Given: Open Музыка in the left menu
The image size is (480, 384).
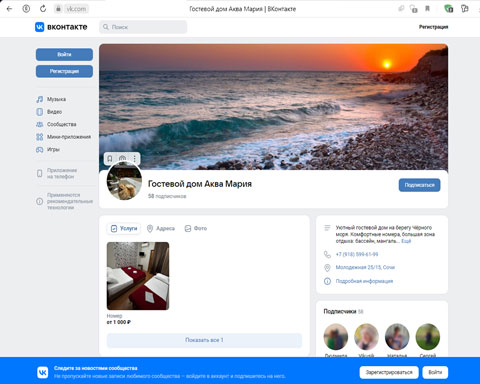Looking at the screenshot, I should coord(56,99).
